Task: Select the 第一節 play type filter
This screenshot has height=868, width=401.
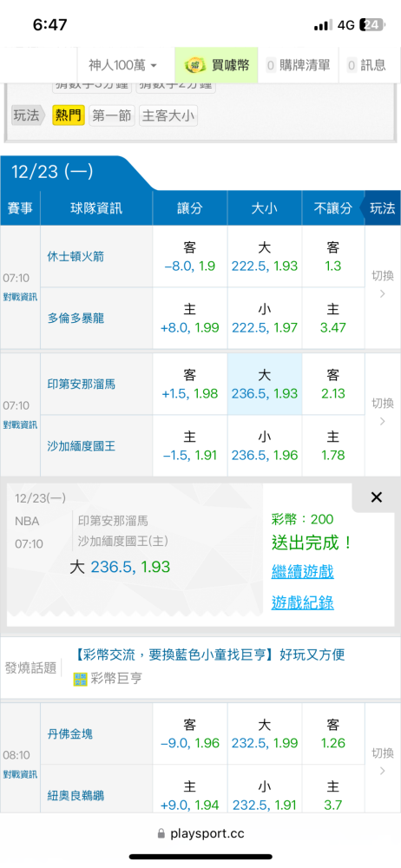Action: point(112,115)
